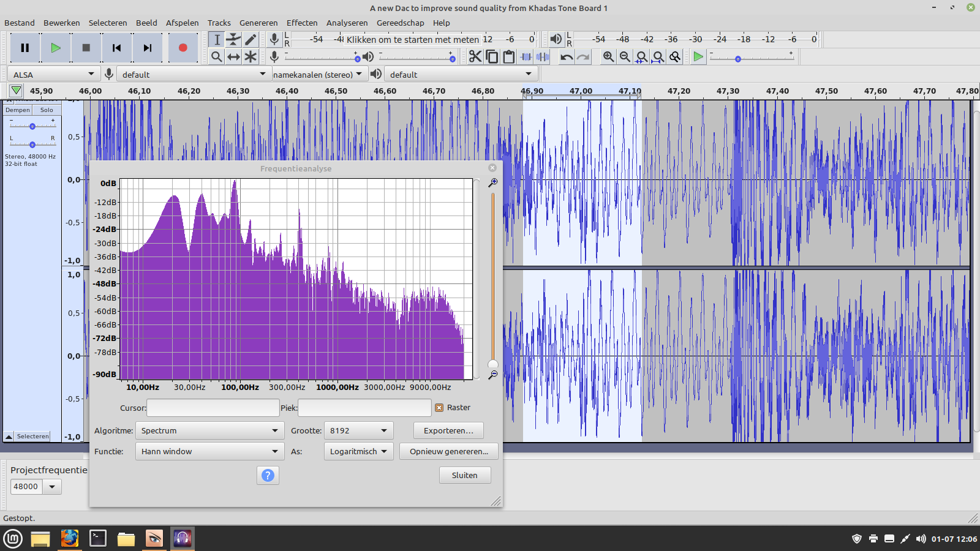Open the Functie Hann window dropdown
Image resolution: width=980 pixels, height=551 pixels.
point(209,451)
